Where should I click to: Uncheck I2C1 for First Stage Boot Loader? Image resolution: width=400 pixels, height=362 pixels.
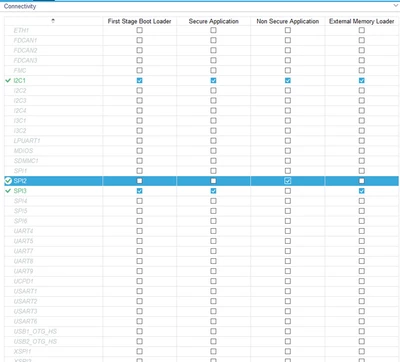coord(139,80)
